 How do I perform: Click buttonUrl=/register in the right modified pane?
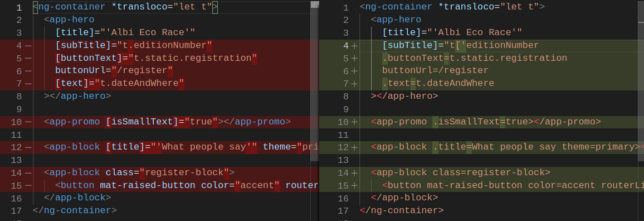coord(435,70)
